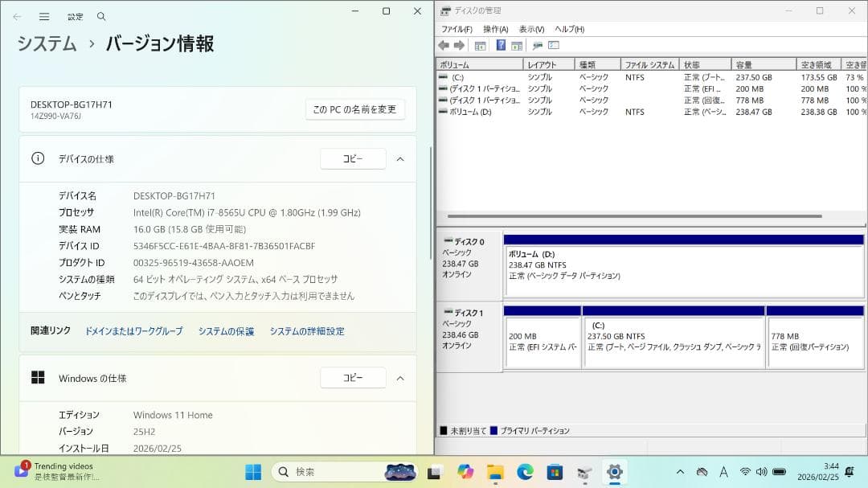The image size is (868, 488).
Task: Click the refresh/rescan disk toolbar icon
Action: tap(537, 45)
